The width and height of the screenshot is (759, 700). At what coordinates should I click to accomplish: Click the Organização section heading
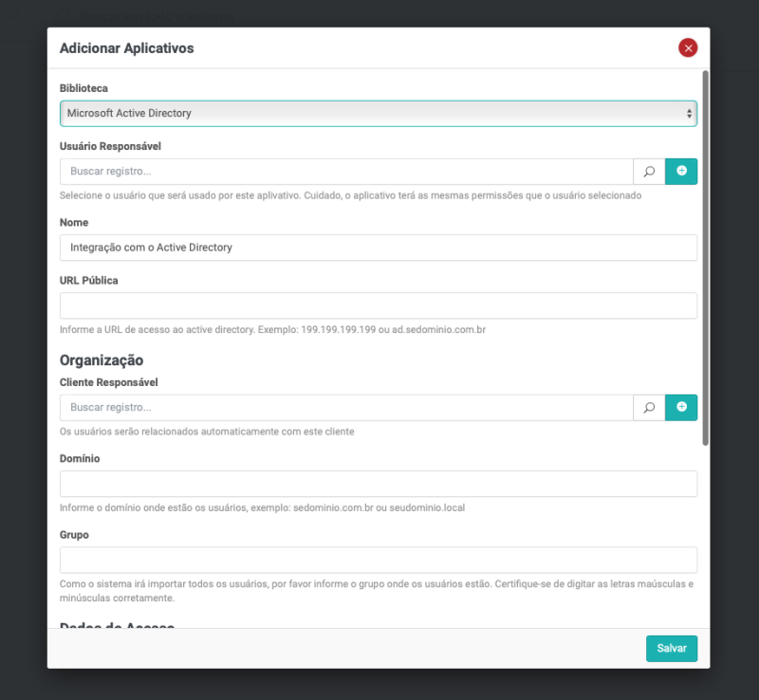101,360
